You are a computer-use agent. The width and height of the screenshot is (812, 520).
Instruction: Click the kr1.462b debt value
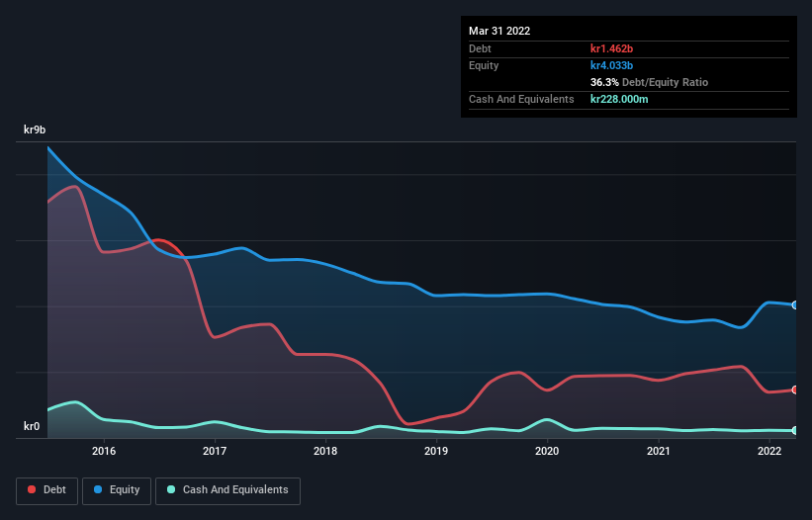611,48
